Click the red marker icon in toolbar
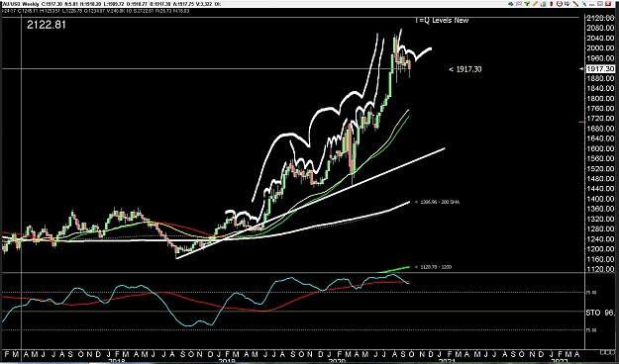Viewport: 619px width, 364px height. pos(551,4)
